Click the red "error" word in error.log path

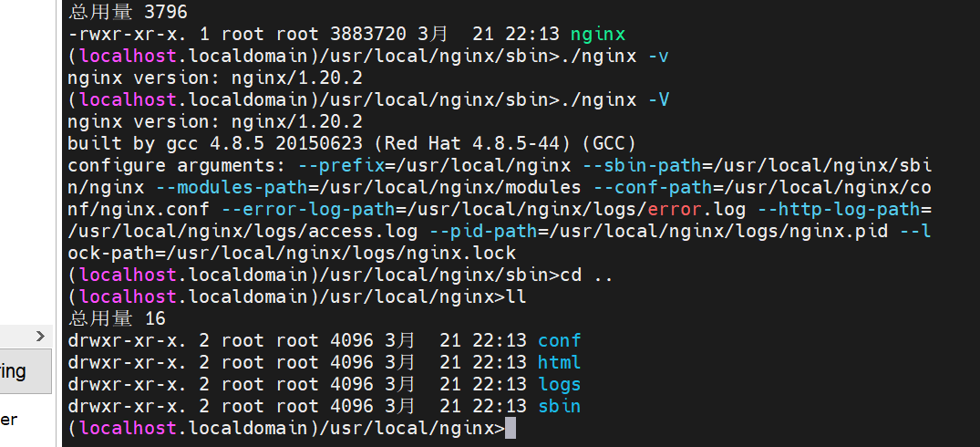coord(675,210)
